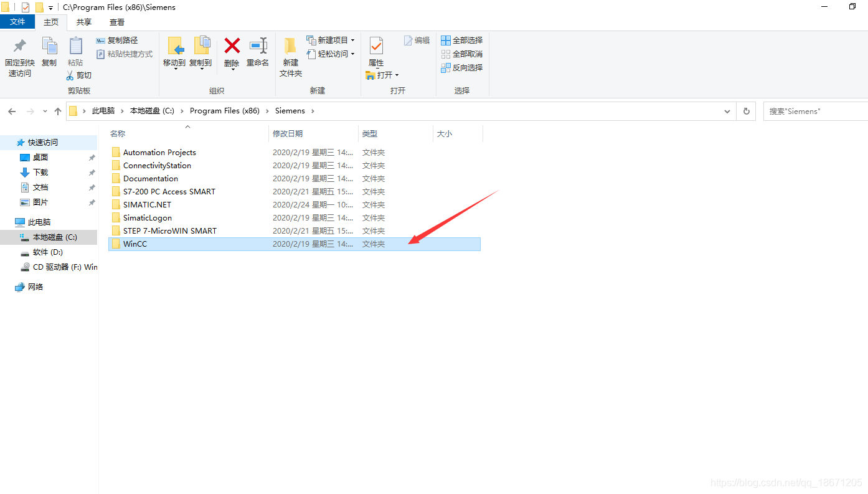Click the Forward navigation arrow
The height and width of the screenshot is (494, 868).
click(30, 111)
